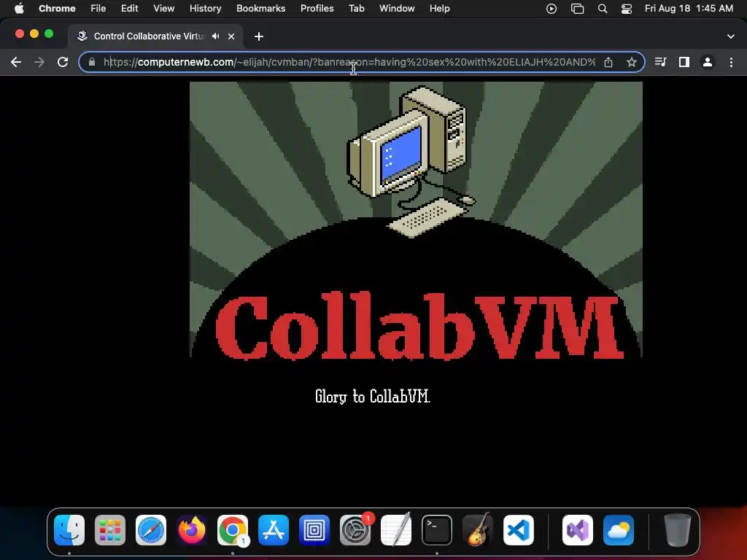Click the forward navigation arrow
Viewport: 747px width, 560px height.
pyautogui.click(x=39, y=62)
